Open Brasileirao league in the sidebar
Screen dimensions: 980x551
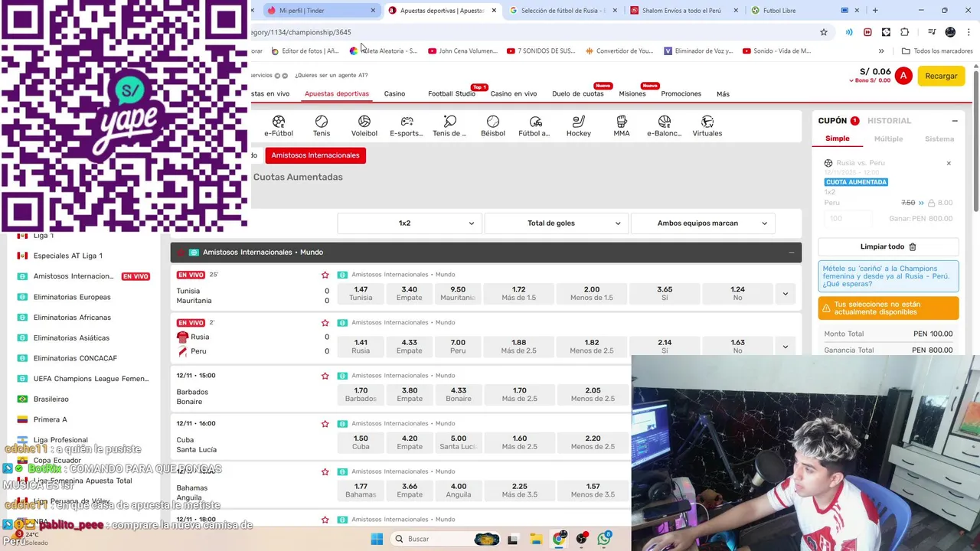[51, 399]
